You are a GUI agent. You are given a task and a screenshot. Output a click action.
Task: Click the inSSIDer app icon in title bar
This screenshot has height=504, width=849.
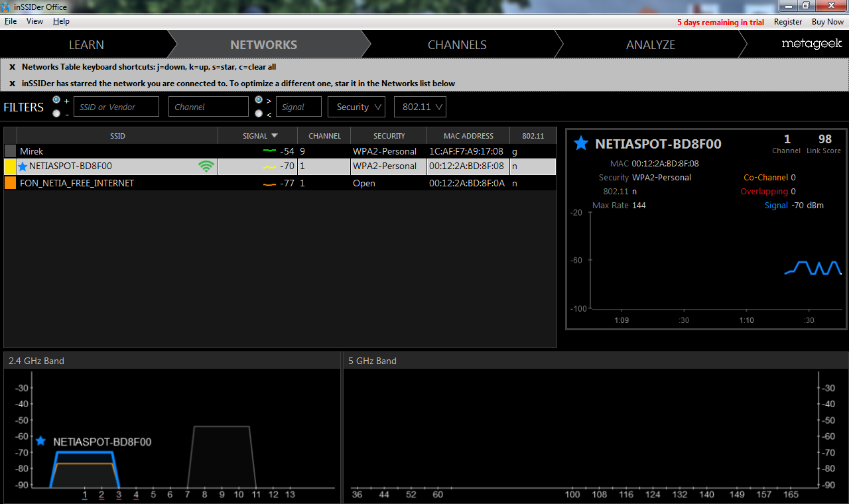point(6,7)
